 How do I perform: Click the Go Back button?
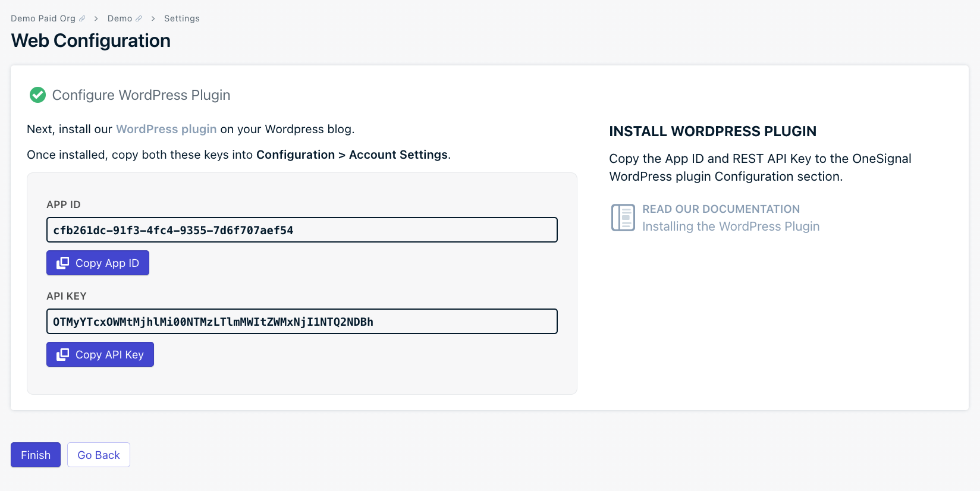pyautogui.click(x=99, y=455)
